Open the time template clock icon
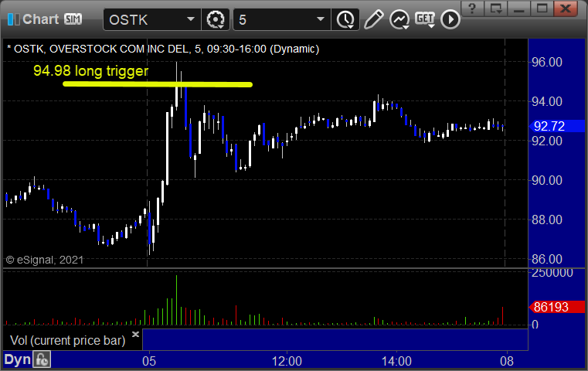The height and width of the screenshot is (371, 588). (x=345, y=19)
